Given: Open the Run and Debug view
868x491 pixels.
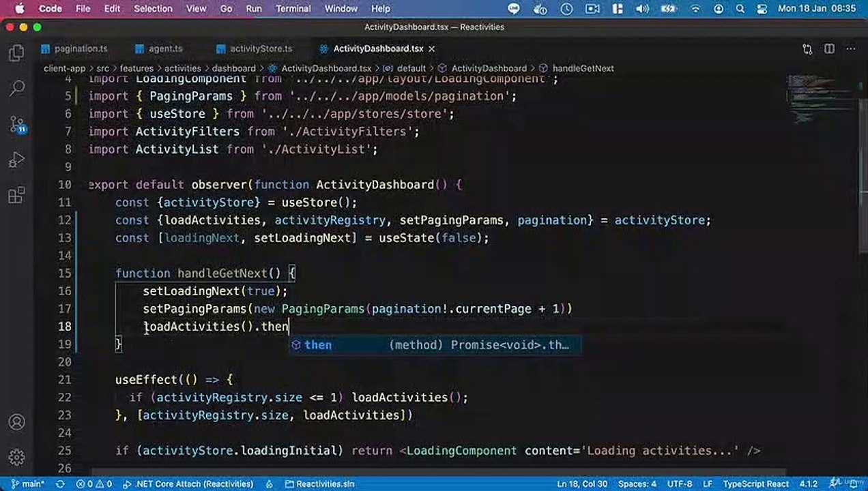Looking at the screenshot, I should pos(16,160).
